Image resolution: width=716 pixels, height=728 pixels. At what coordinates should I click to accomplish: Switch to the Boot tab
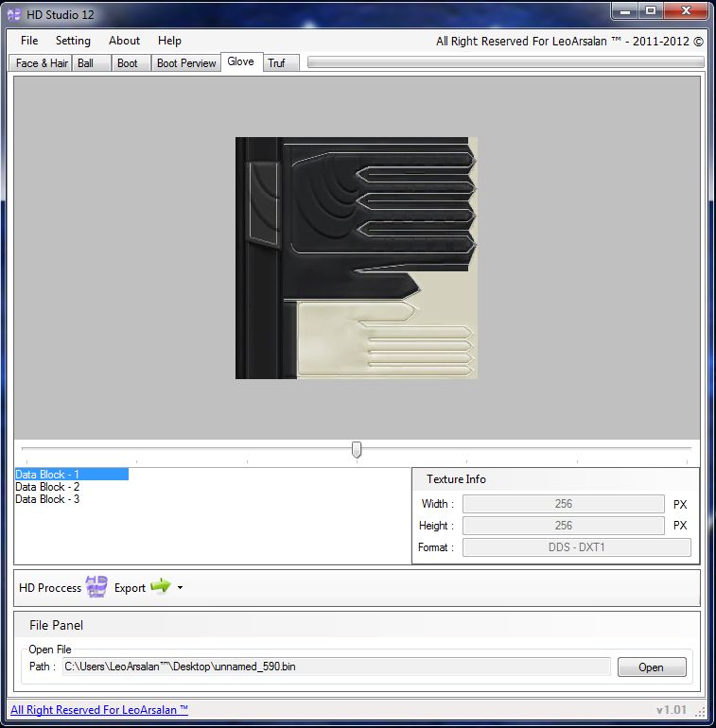128,63
